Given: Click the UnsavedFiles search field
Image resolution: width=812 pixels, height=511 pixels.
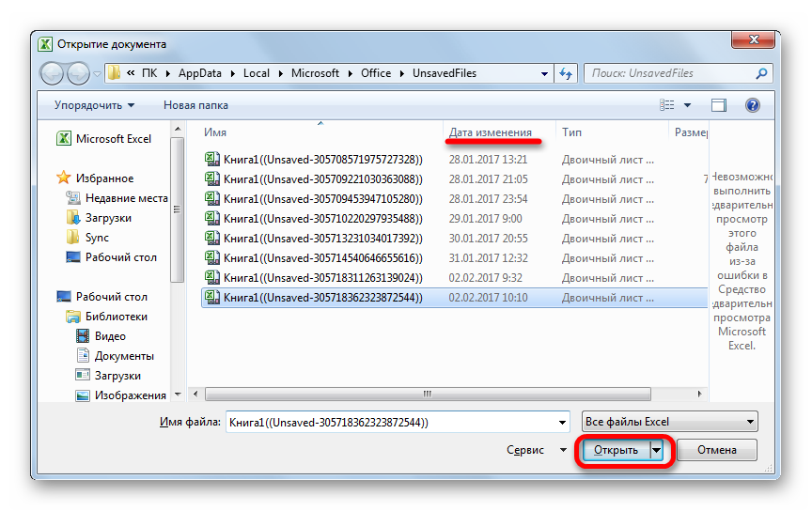Looking at the screenshot, I should pyautogui.click(x=678, y=73).
